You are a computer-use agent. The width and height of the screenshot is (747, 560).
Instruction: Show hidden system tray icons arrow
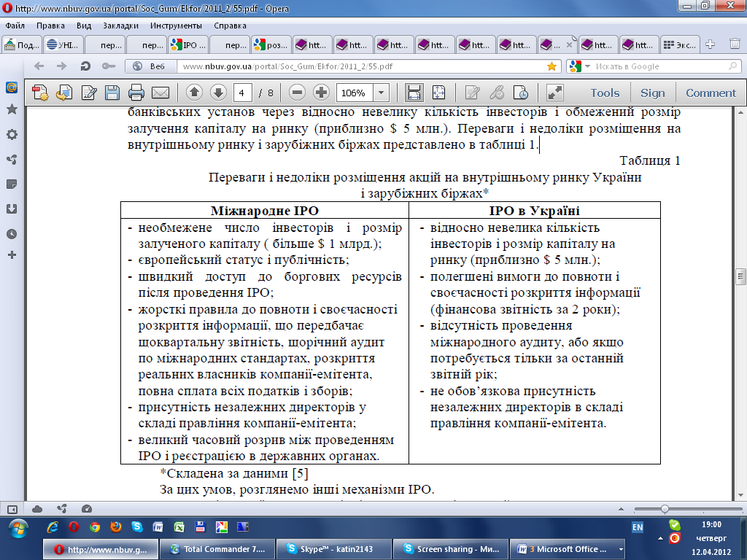(x=660, y=539)
